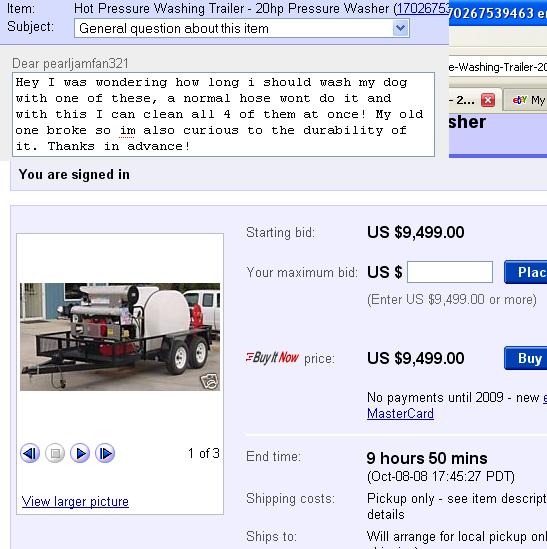Skip to next picture in slideshow
The width and height of the screenshot is (547, 549).
(105, 453)
